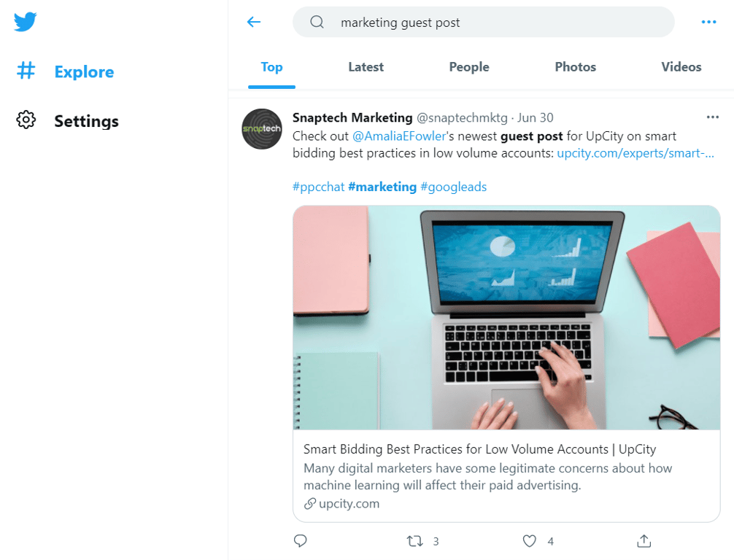
Task: Switch to the Latest tab
Action: click(366, 66)
